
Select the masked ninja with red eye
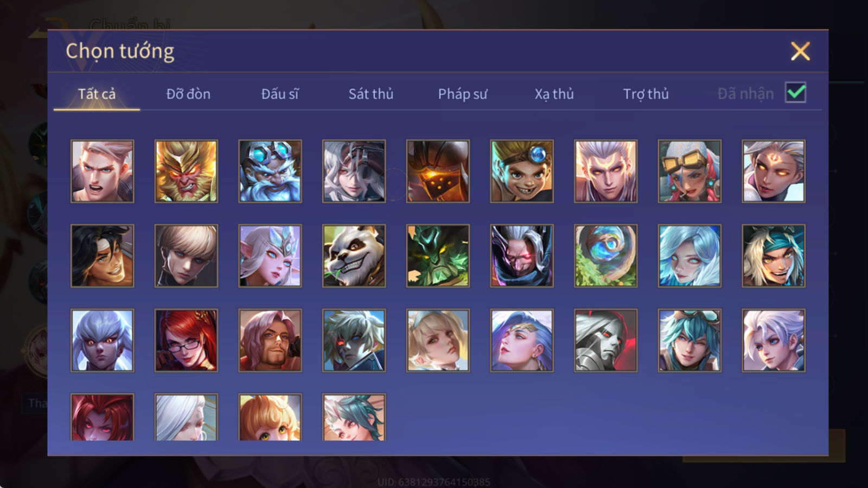pos(522,256)
